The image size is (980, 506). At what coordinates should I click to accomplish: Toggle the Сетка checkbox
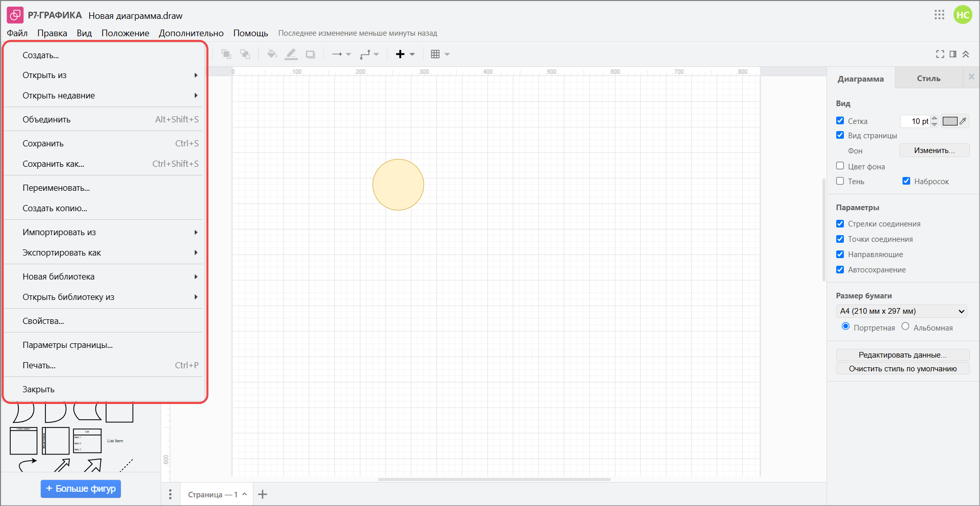[840, 120]
